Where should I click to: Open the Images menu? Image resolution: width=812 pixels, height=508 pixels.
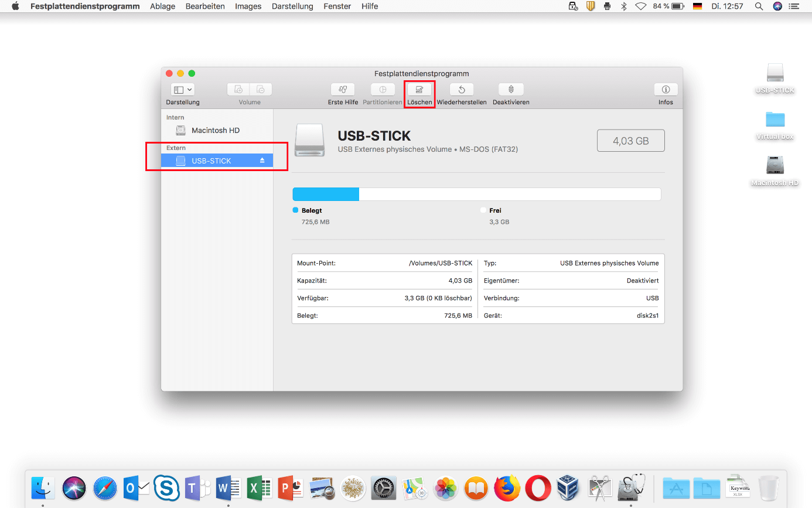tap(248, 6)
